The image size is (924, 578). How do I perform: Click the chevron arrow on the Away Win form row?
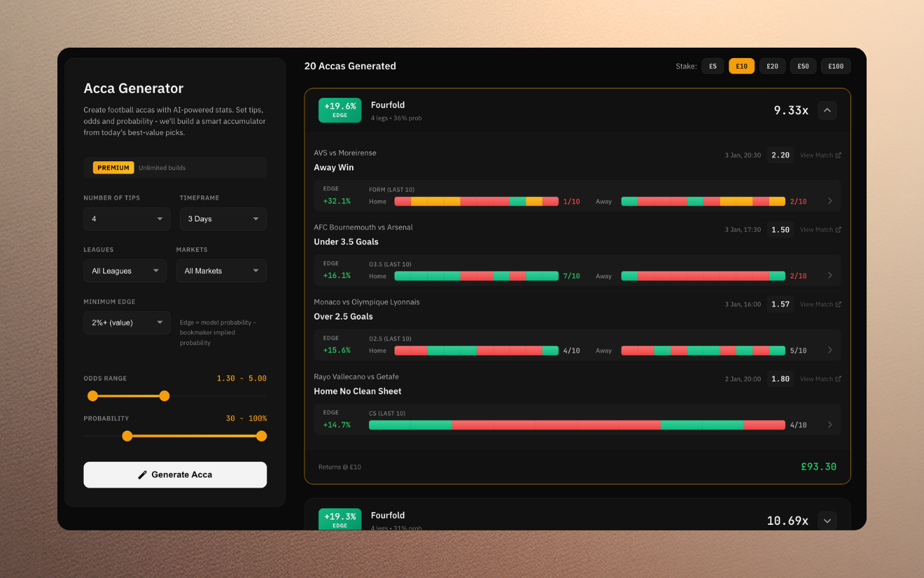pos(830,201)
